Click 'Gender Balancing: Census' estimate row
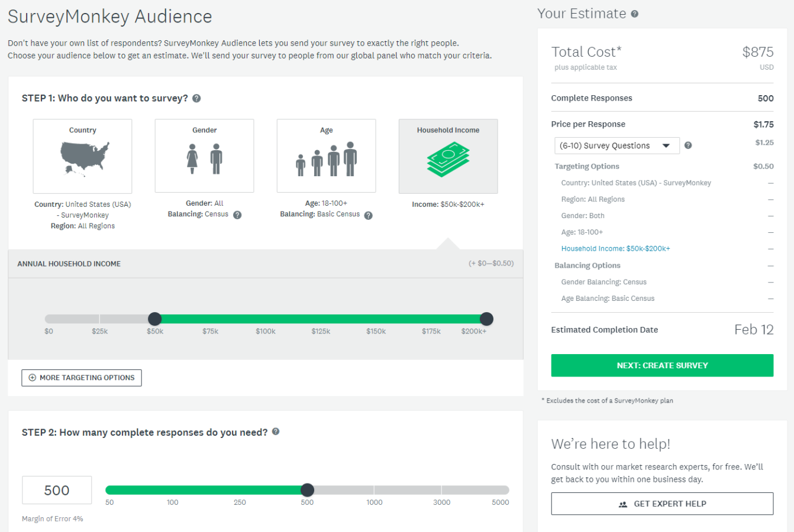 tap(603, 282)
